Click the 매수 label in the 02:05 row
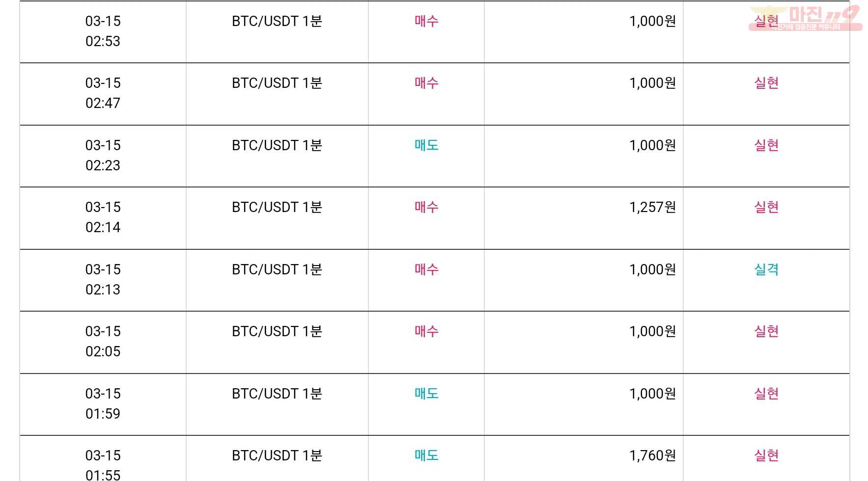Screen dimensions: 868x481 426,331
